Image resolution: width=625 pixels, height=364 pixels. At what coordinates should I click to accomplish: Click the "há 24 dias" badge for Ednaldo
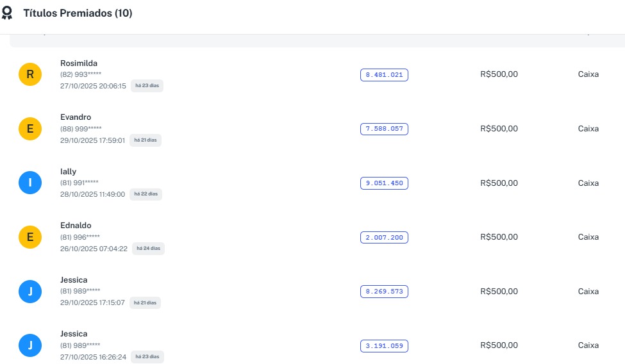tap(148, 249)
